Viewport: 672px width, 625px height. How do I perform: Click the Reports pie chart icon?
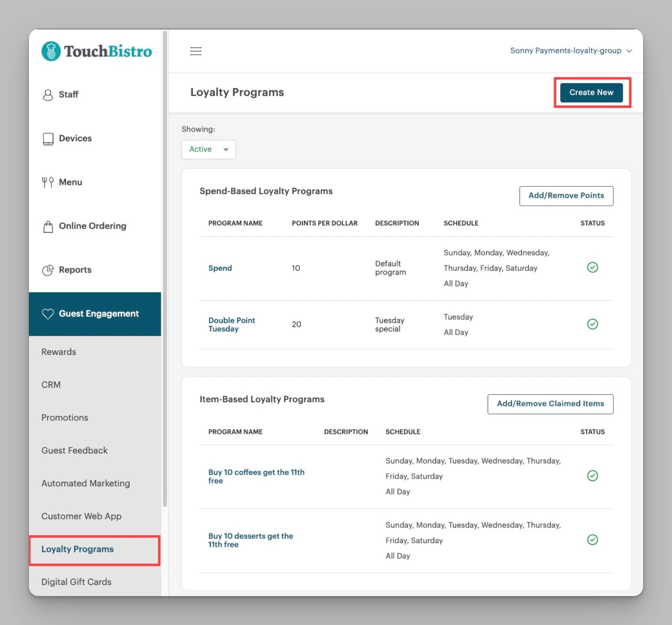(48, 270)
